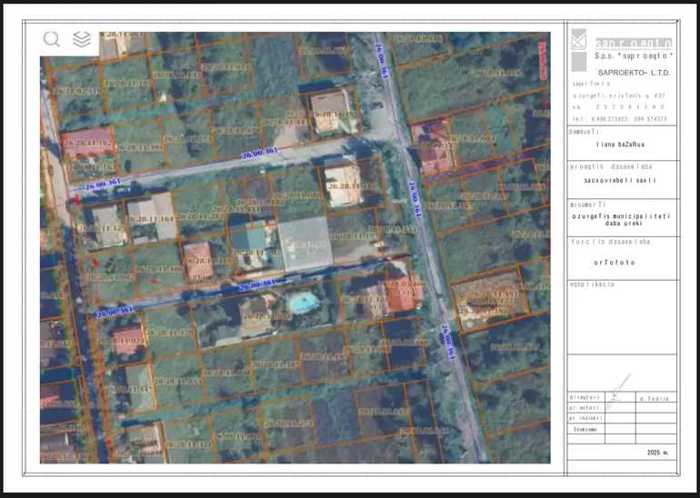Click the 'direqtori' row label in signature table
The width and height of the screenshot is (700, 498).
click(x=584, y=398)
